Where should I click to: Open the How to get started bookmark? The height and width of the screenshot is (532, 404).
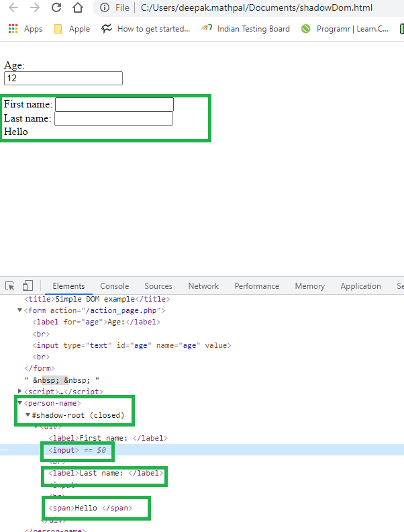tap(146, 29)
